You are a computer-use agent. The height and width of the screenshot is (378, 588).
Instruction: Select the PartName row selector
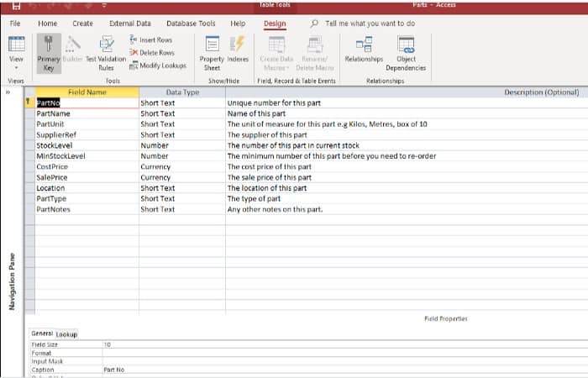tap(29, 113)
